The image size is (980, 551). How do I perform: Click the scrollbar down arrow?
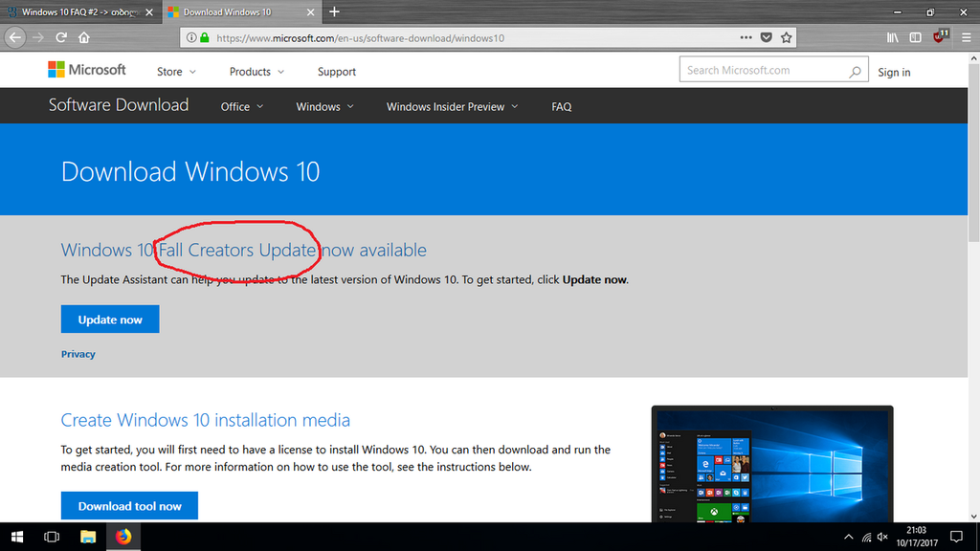[973, 517]
